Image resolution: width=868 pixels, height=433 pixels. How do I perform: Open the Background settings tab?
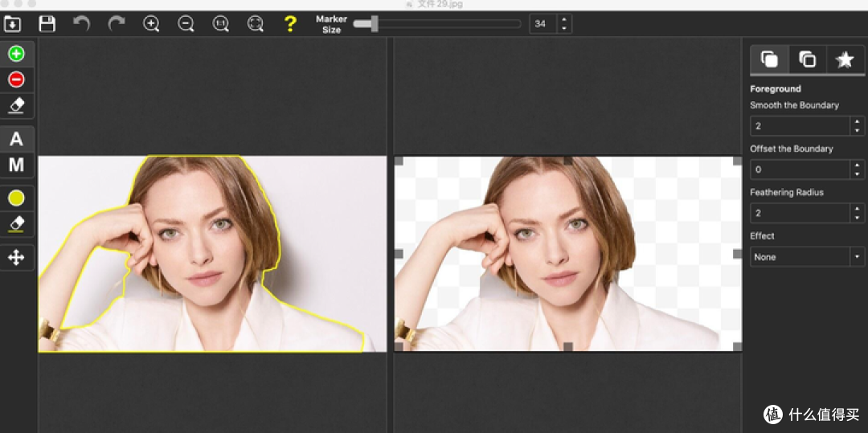click(808, 59)
